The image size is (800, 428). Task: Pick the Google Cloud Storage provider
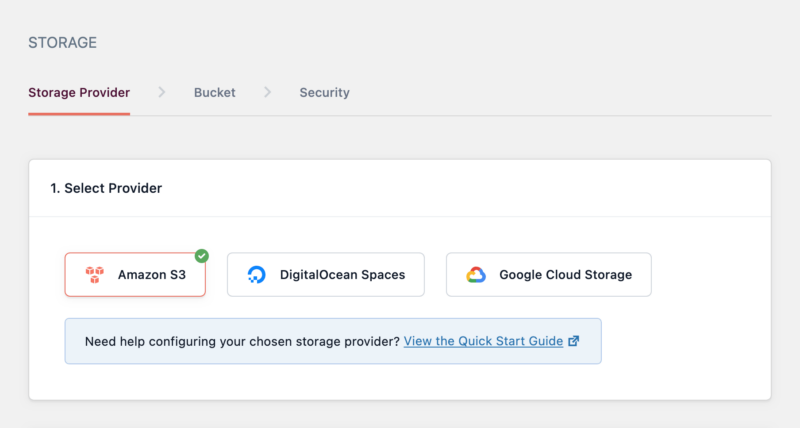[x=548, y=274]
